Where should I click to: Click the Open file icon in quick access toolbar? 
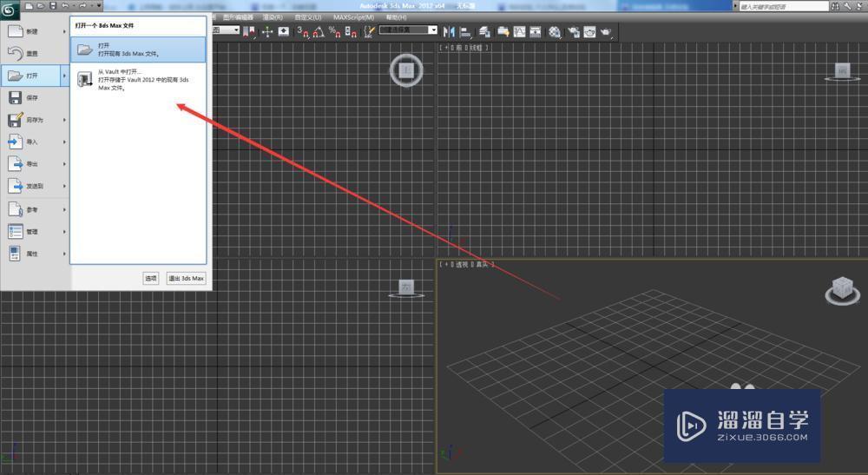(41, 5)
